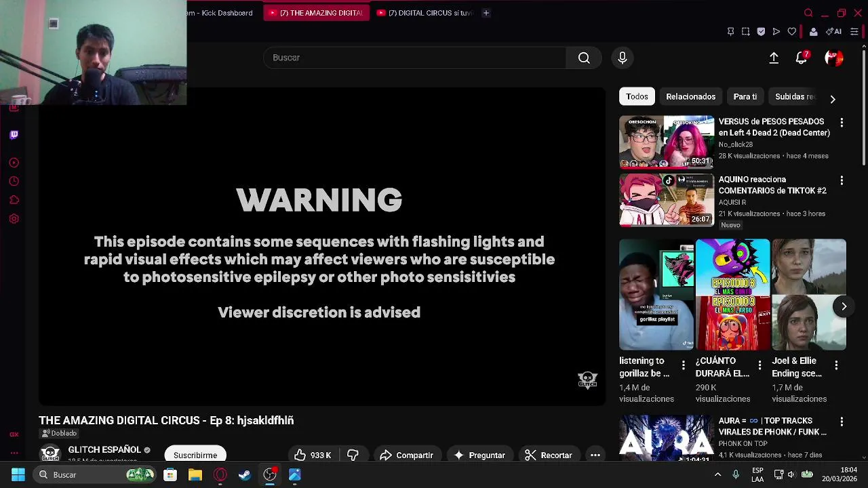Select the Para ti filter chip
The width and height of the screenshot is (868, 488).
click(745, 96)
